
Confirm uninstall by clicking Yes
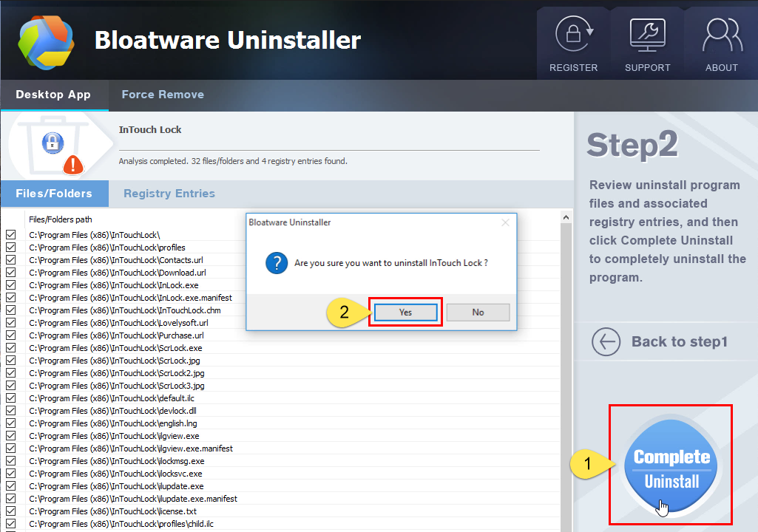point(405,312)
